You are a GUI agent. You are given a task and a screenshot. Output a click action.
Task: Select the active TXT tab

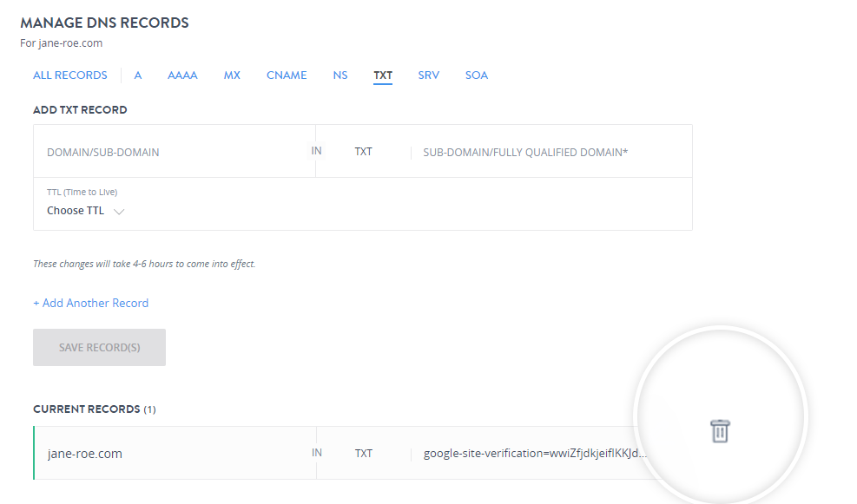[x=383, y=75]
